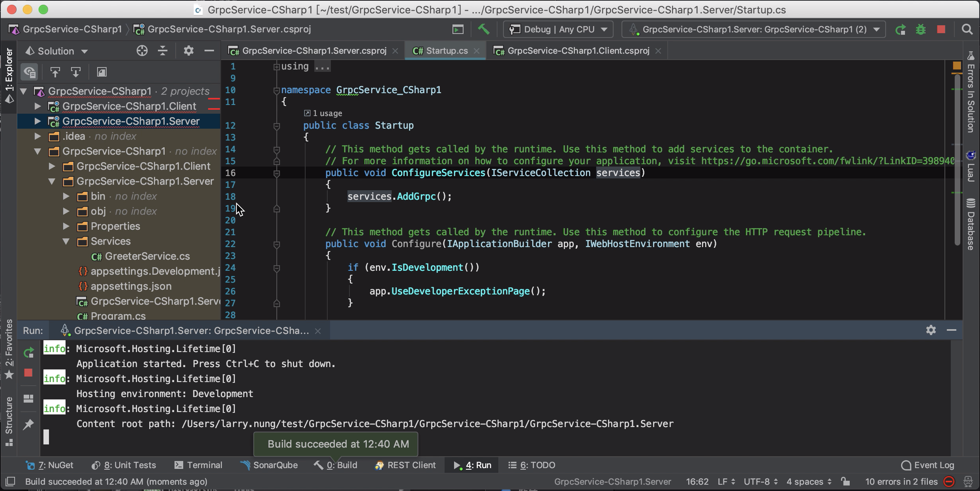Open the run configuration selector dropdown
The height and width of the screenshot is (491, 980).
(x=753, y=29)
